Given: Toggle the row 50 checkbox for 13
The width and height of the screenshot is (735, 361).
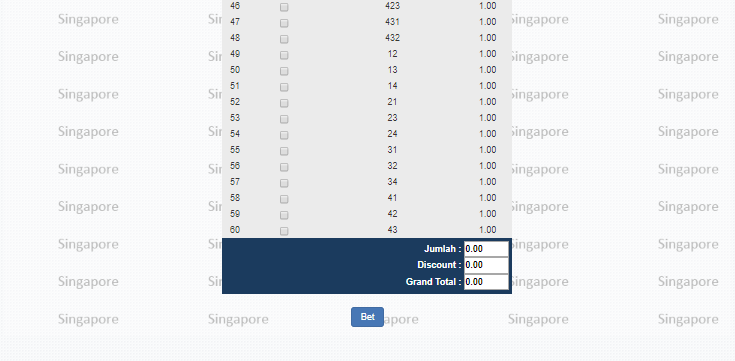Looking at the screenshot, I should click(284, 71).
